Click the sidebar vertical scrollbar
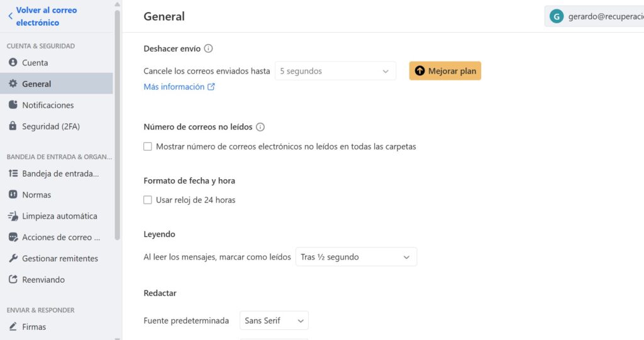The height and width of the screenshot is (340, 644). click(118, 126)
